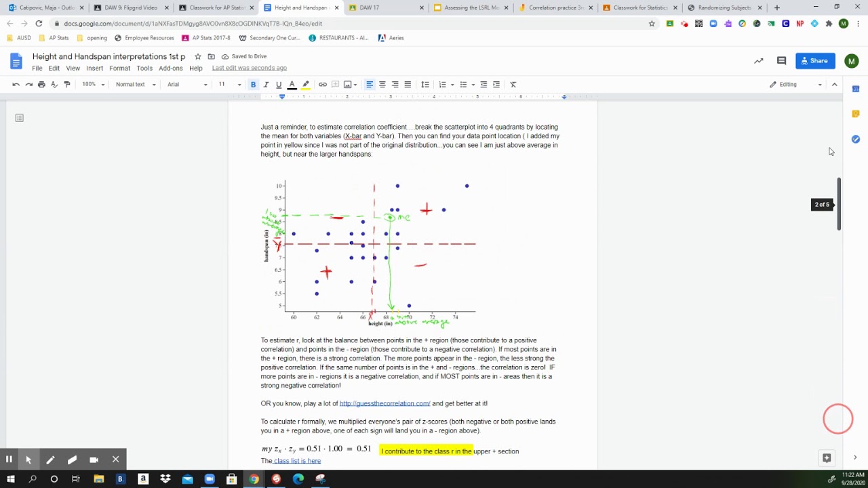
Task: Hide the menus with collapse arrow
Action: point(835,84)
